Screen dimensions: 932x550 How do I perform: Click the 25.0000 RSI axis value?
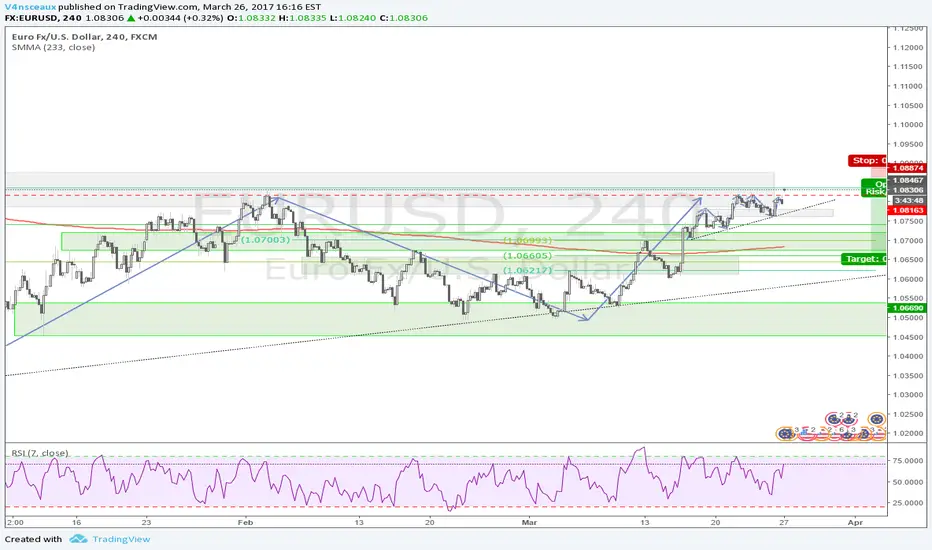click(x=908, y=503)
